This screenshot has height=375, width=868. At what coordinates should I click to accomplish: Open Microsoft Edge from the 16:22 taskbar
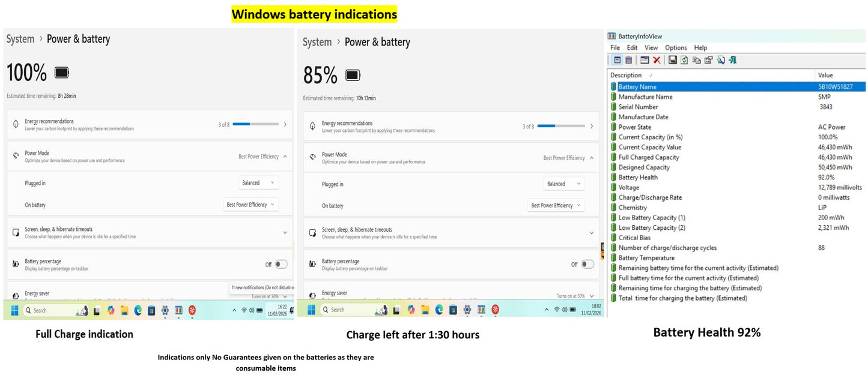[x=138, y=310]
